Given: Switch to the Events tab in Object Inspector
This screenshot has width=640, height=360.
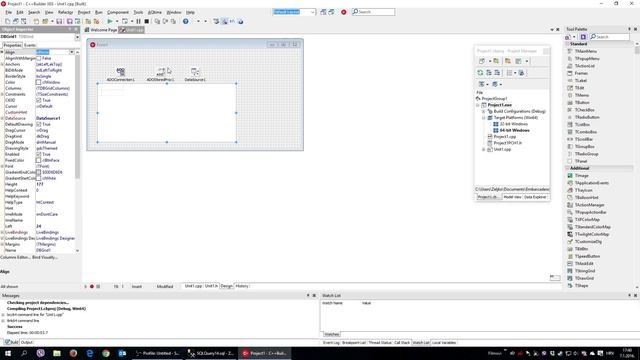Looking at the screenshot, I should pos(29,45).
